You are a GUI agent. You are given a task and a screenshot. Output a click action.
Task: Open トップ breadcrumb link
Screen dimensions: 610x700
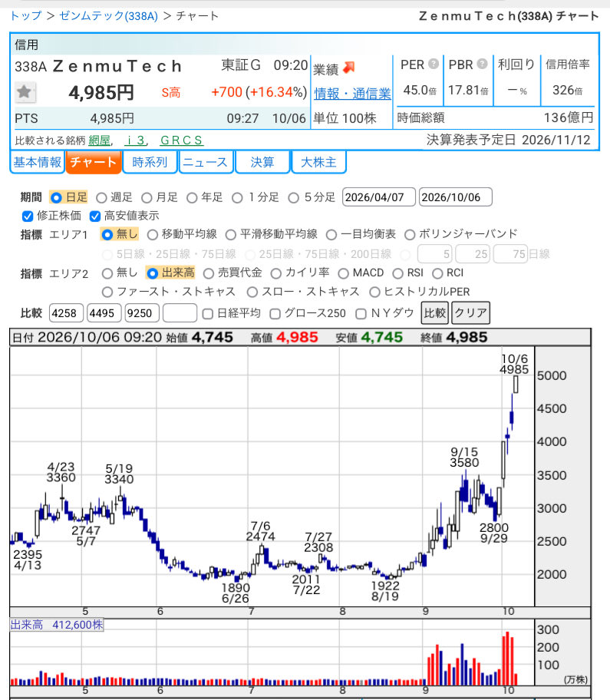coord(26,16)
